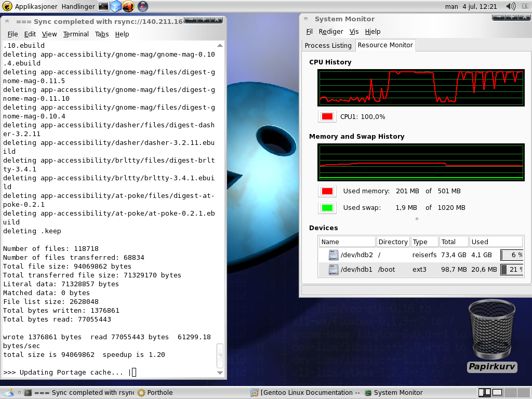This screenshot has width=532, height=399.
Task: Switch to the System Monitor taskbar button
Action: pyautogui.click(x=394, y=393)
